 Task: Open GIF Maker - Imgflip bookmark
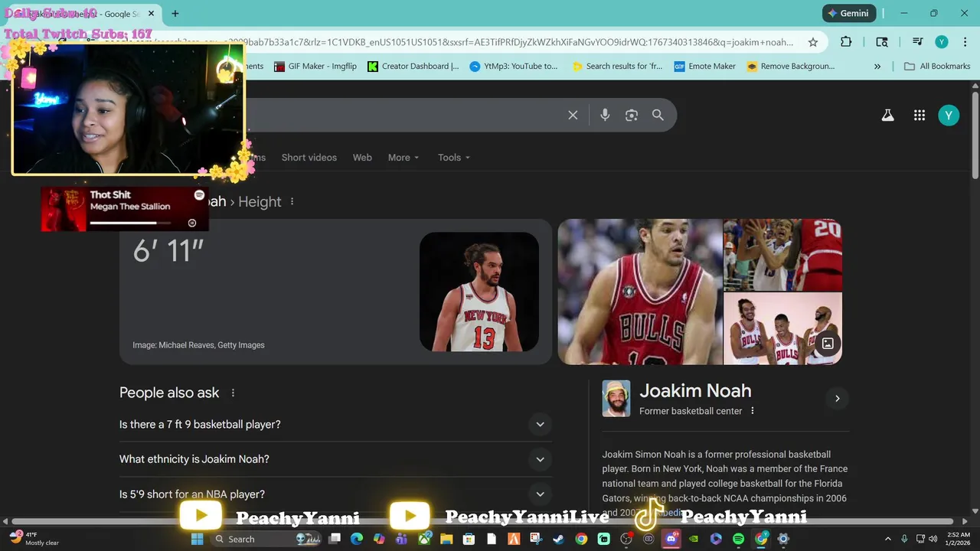click(315, 67)
